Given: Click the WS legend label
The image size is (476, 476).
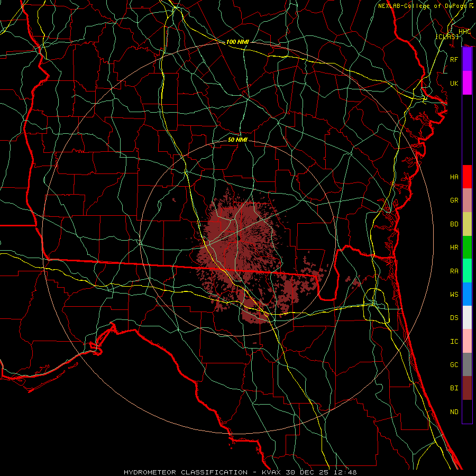Looking at the screenshot, I should (454, 295).
